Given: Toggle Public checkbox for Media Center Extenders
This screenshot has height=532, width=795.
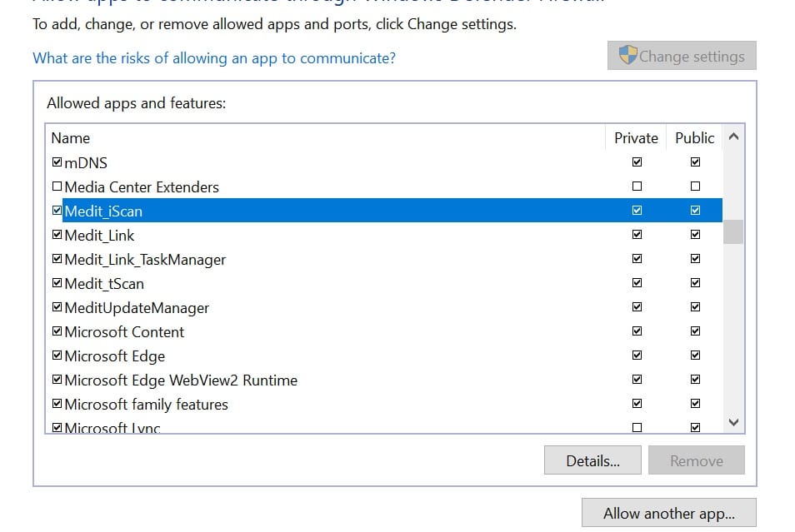Looking at the screenshot, I should (x=695, y=186).
